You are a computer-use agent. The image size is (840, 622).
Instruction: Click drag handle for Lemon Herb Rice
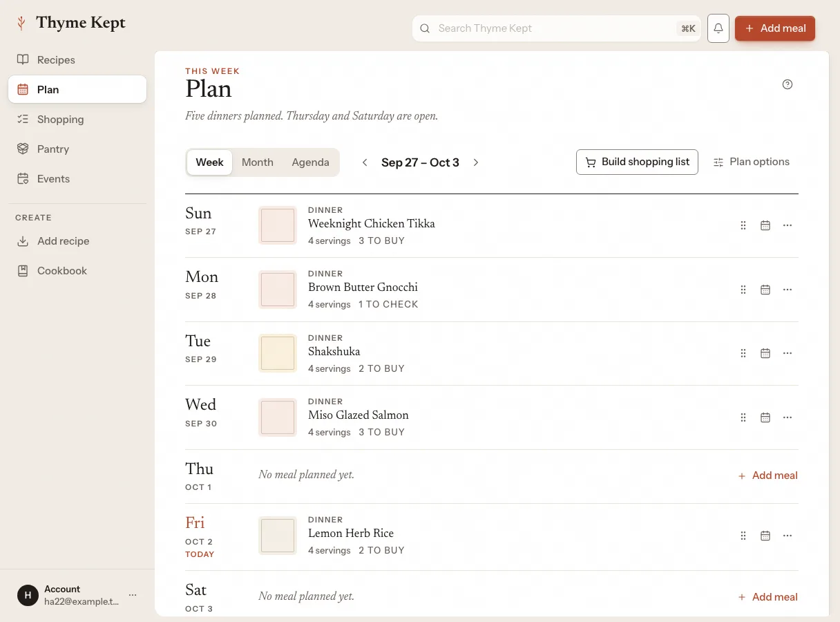743,536
